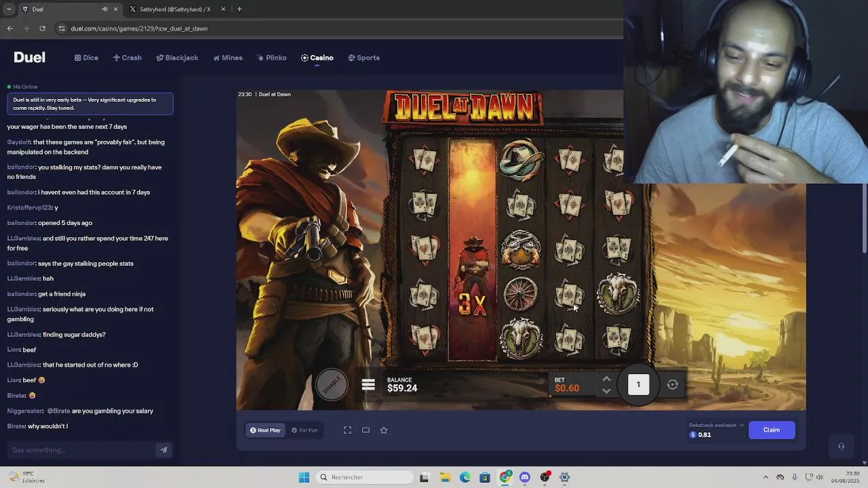Viewport: 868px width, 488px height.
Task: Claim the rakeback reward
Action: tap(772, 430)
